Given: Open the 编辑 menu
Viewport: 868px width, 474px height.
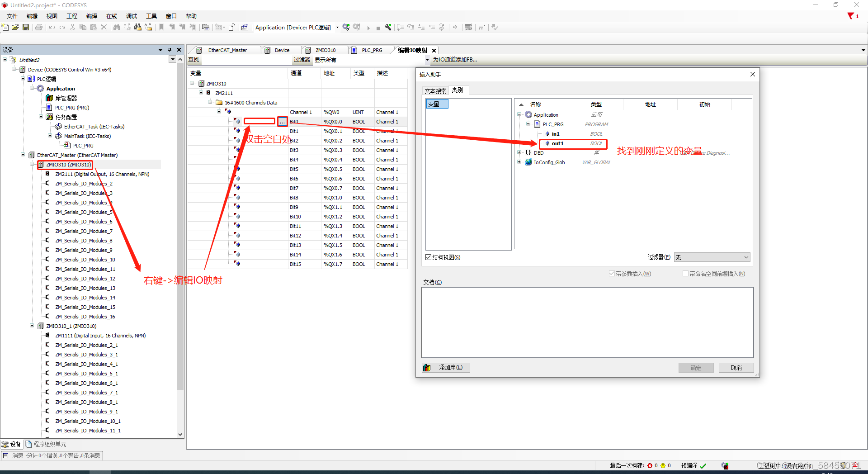Looking at the screenshot, I should 32,16.
